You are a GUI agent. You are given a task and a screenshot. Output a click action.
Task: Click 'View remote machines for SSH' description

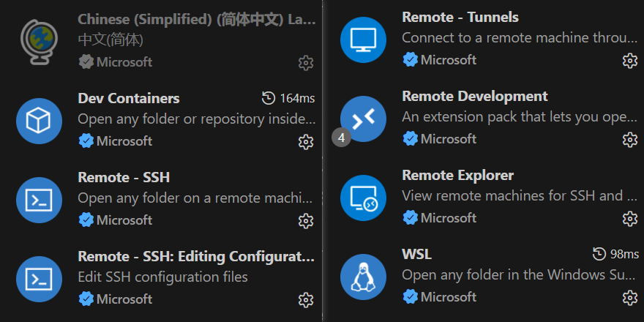click(x=520, y=195)
